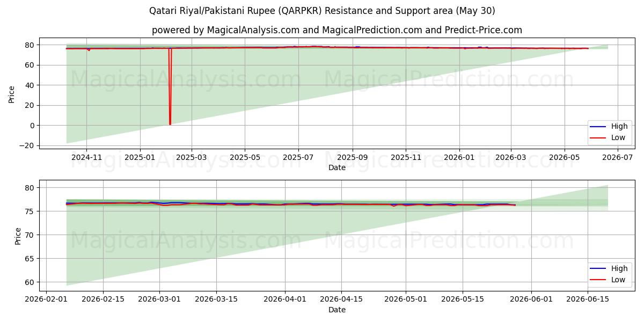Click the '2026-05-01' tick label in bottom chart
Viewport: 644px width, 322px height.
[x=406, y=299]
